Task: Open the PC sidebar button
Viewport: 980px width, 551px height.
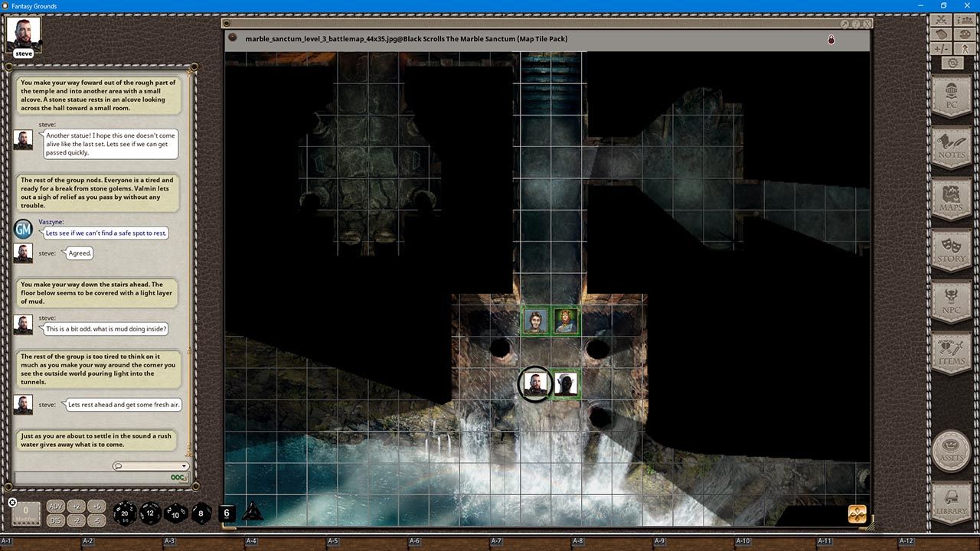Action: click(952, 97)
